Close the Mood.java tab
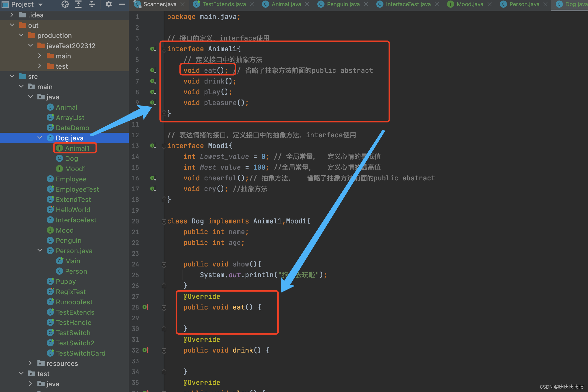 tap(490, 4)
